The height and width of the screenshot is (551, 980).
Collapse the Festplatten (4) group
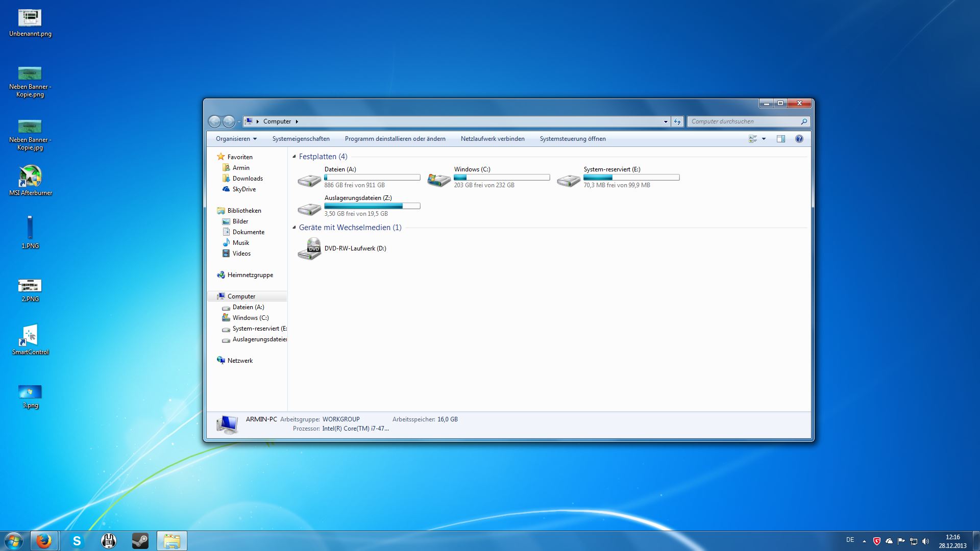[294, 157]
